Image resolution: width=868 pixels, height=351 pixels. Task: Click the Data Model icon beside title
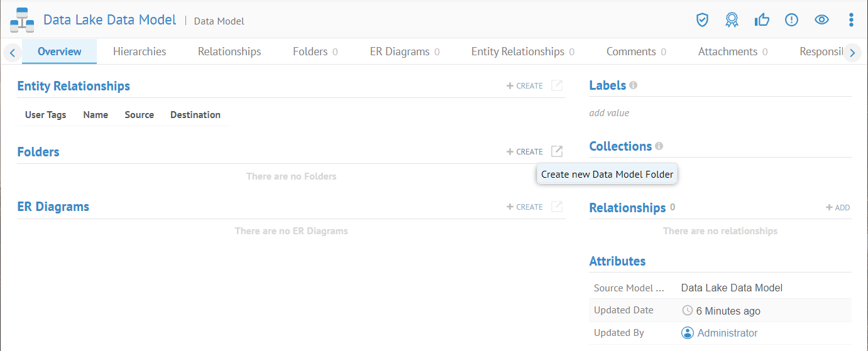point(22,20)
